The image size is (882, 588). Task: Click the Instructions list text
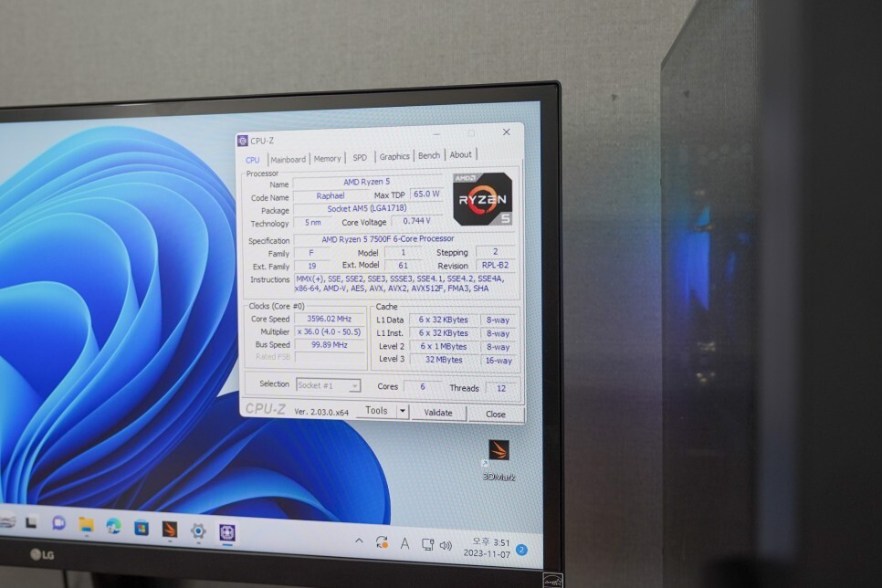coord(404,284)
